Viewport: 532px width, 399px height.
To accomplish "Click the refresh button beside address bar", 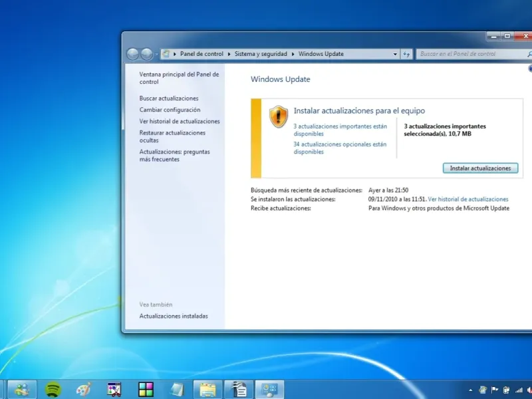I will click(406, 54).
